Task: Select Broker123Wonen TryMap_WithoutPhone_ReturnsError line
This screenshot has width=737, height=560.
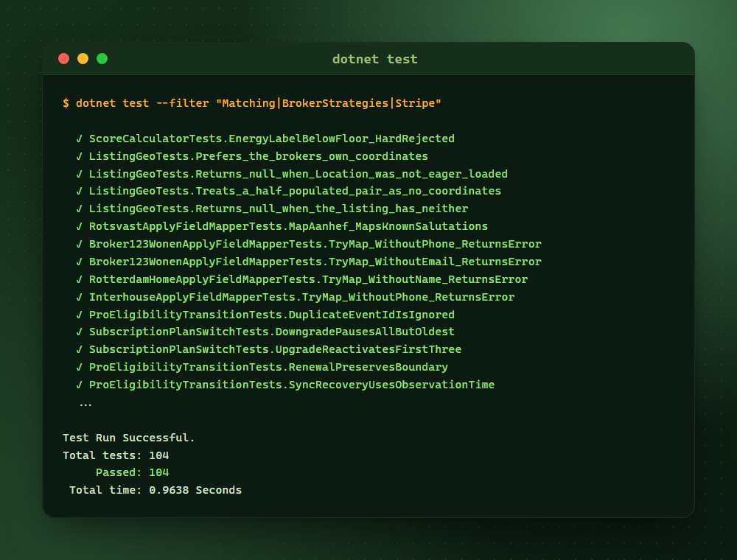Action: click(308, 244)
